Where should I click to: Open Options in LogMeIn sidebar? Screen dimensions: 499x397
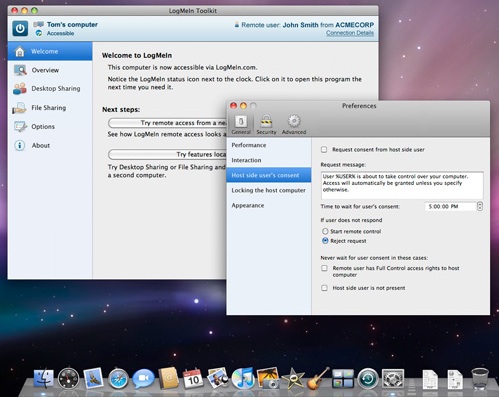pyautogui.click(x=50, y=127)
